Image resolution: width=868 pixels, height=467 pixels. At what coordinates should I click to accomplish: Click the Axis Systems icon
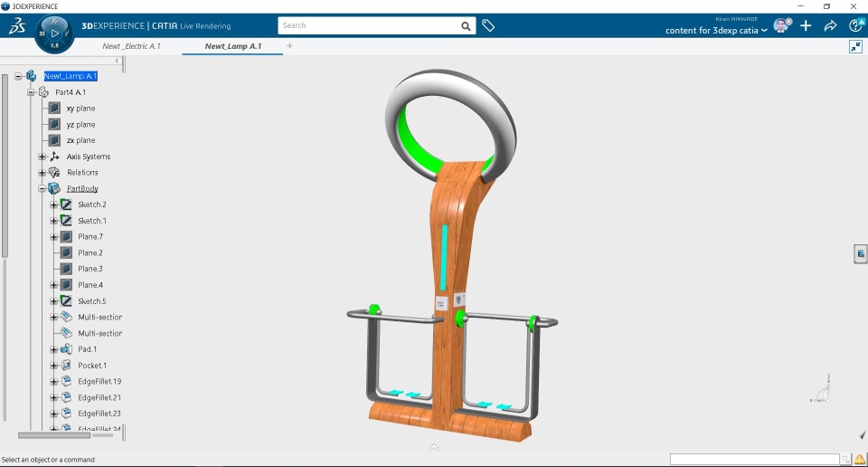pos(55,157)
